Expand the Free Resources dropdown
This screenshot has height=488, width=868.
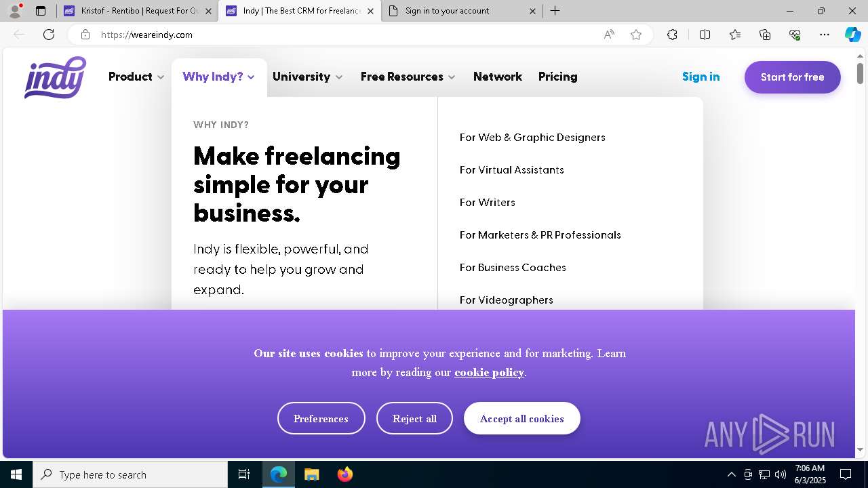point(408,77)
